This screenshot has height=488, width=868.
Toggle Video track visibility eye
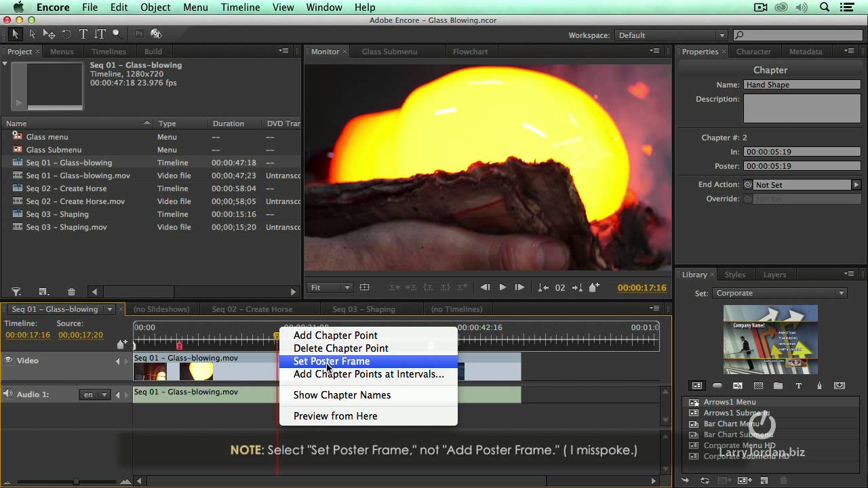[9, 360]
